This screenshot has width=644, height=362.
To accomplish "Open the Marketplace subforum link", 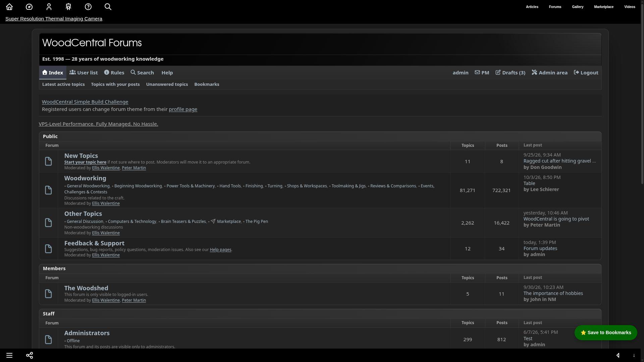I will pos(229,222).
